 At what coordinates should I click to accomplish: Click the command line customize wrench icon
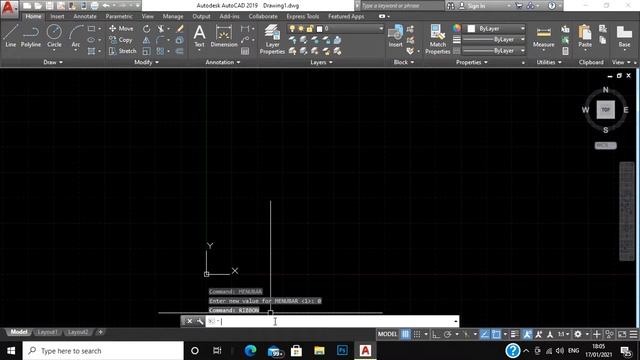point(200,321)
